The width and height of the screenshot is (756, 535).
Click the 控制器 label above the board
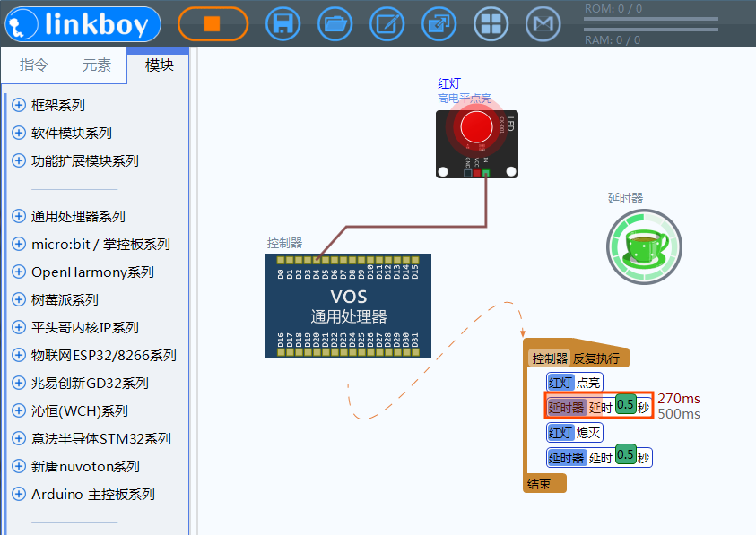click(284, 243)
